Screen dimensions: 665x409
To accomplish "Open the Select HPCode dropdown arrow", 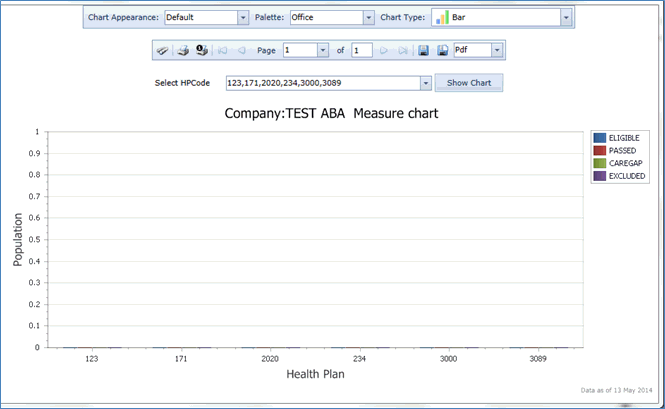I will pos(426,83).
